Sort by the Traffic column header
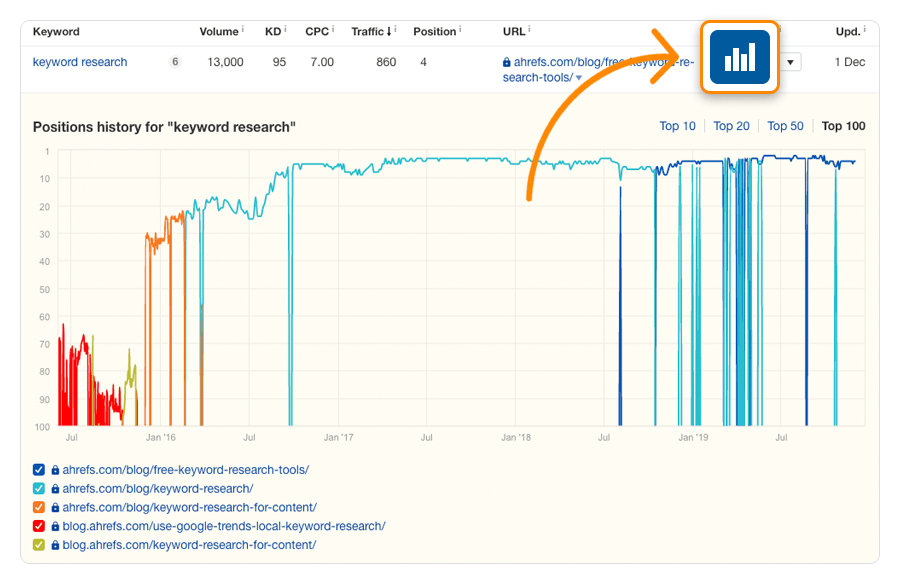This screenshot has height=583, width=900. (x=371, y=32)
